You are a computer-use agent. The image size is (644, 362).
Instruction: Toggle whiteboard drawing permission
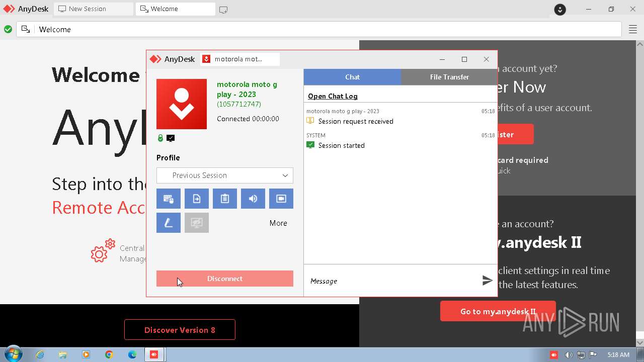point(169,223)
